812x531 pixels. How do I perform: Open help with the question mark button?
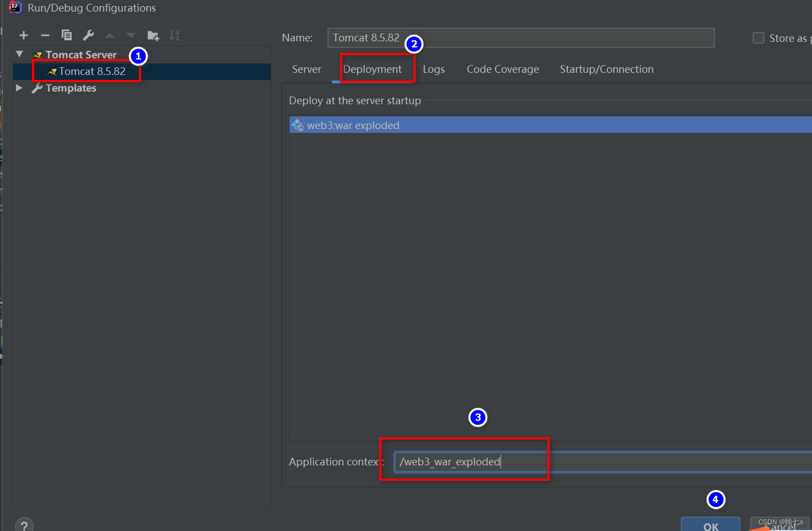(x=24, y=526)
